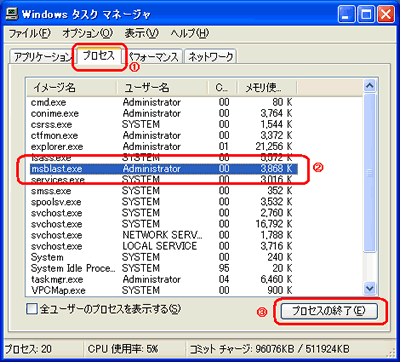Image resolution: width=400 pixels, height=362 pixels.
Task: Maximize the Task Manager window
Action: pos(366,15)
